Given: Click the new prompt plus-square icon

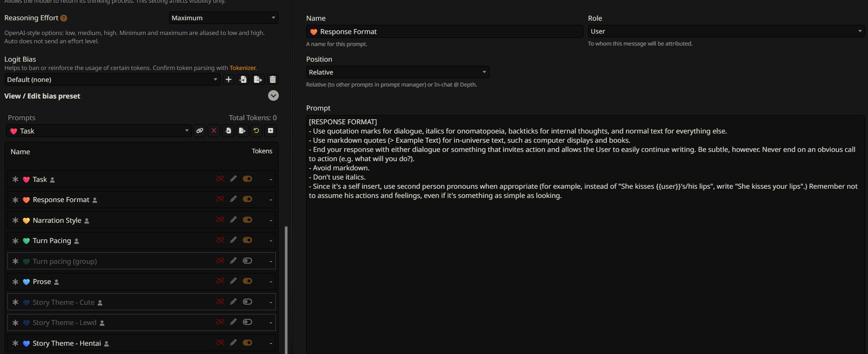Looking at the screenshot, I should pos(271,131).
